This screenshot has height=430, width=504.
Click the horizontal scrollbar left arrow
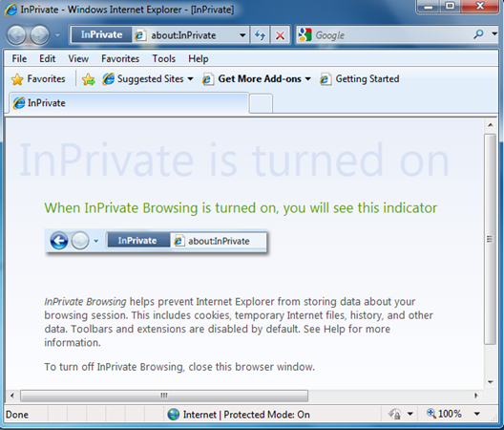tap(11, 396)
